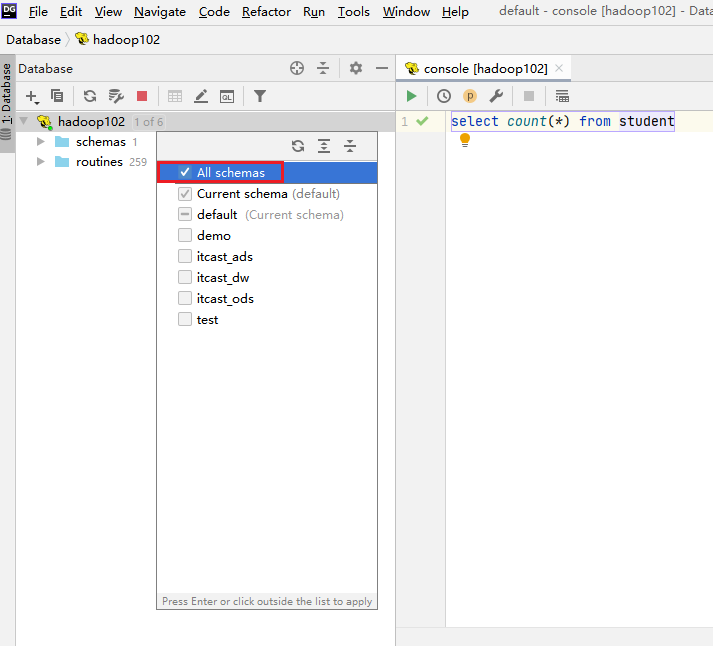Toggle the All schemas checkbox
Image resolution: width=713 pixels, height=646 pixels.
(x=185, y=172)
